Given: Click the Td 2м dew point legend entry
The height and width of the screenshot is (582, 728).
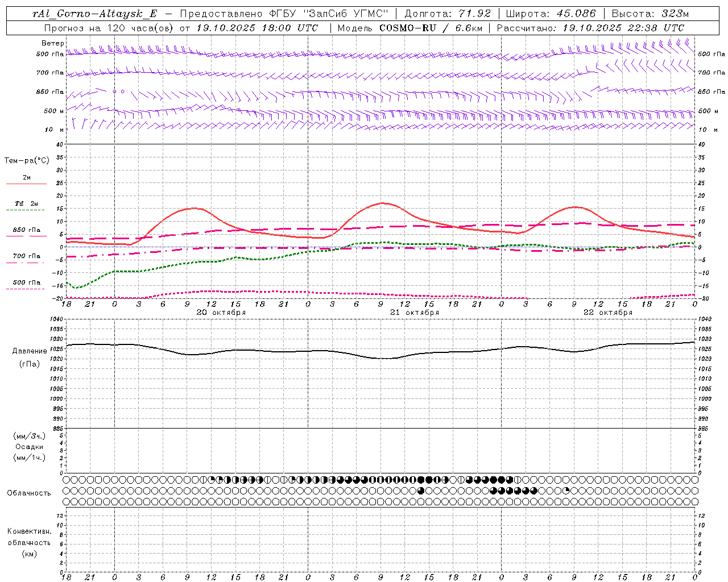Looking at the screenshot, I should [27, 203].
